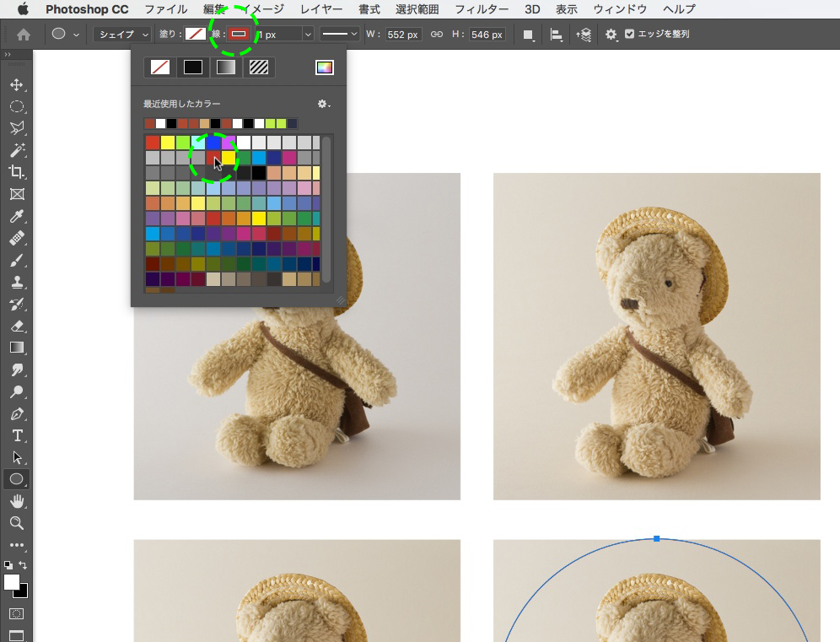The image size is (840, 642).
Task: Select the Zoom tool
Action: point(16,523)
